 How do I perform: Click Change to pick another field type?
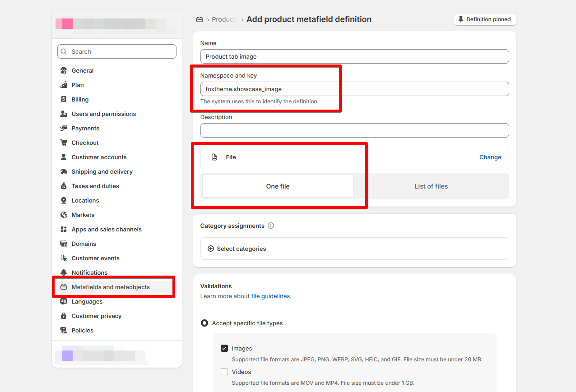(x=490, y=157)
